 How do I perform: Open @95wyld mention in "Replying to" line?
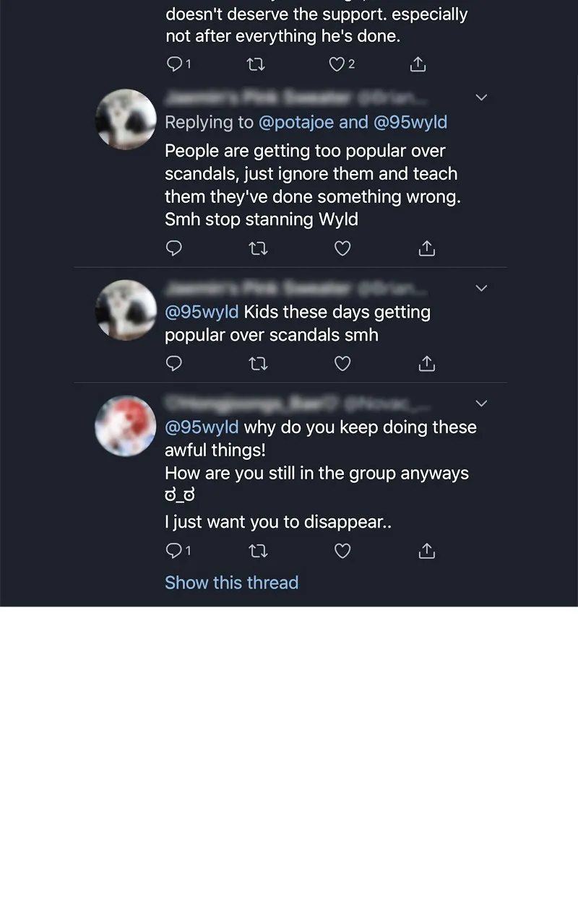(x=410, y=122)
